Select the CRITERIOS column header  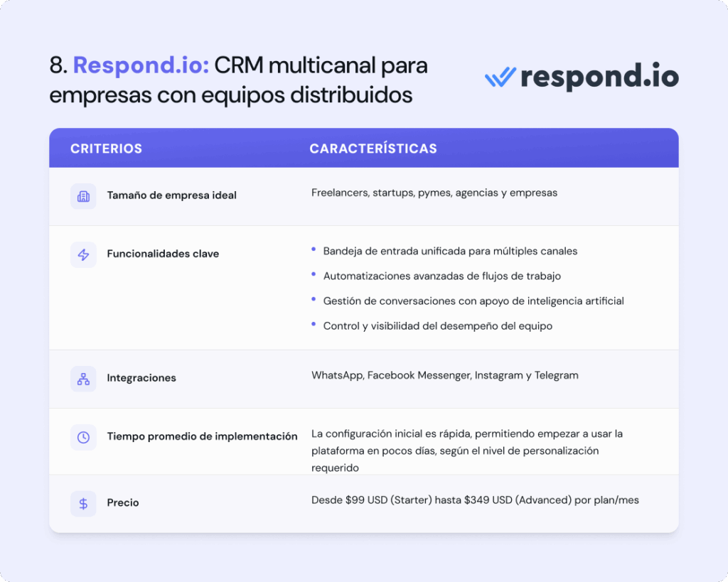click(106, 149)
